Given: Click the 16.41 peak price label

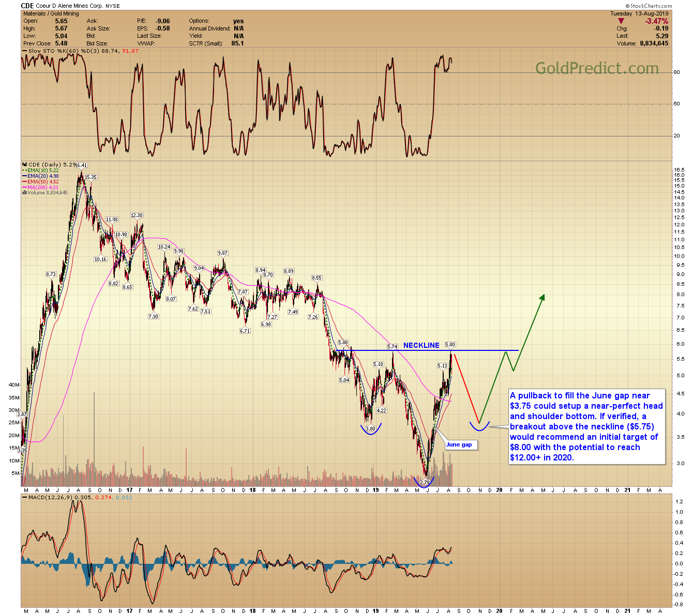Looking at the screenshot, I should [x=82, y=165].
